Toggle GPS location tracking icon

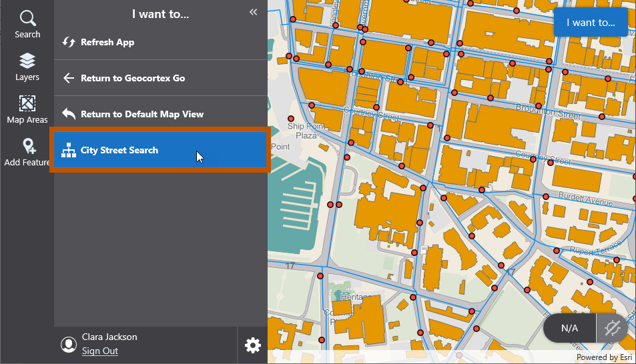click(x=611, y=328)
